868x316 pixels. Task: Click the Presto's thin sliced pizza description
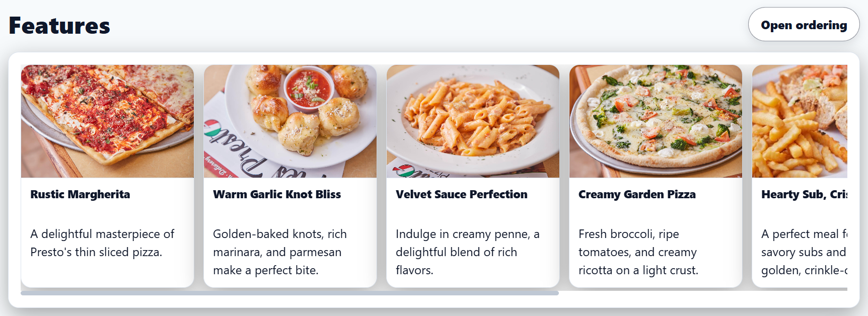point(102,243)
